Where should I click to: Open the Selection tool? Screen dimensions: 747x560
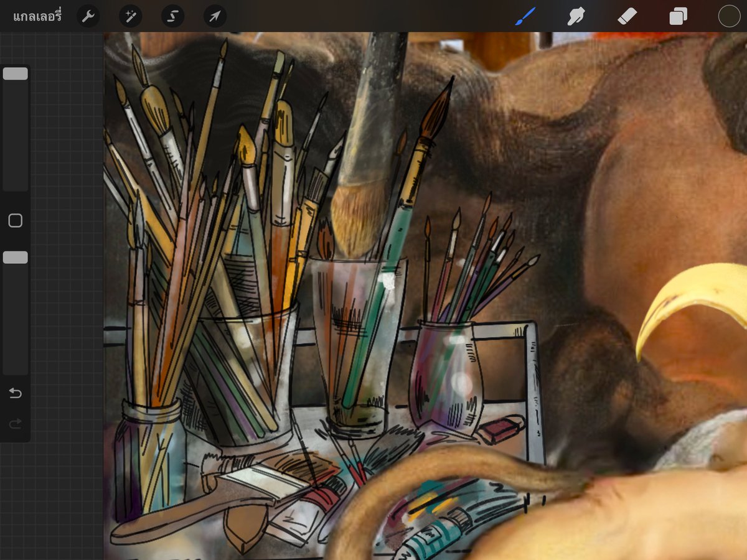173,16
